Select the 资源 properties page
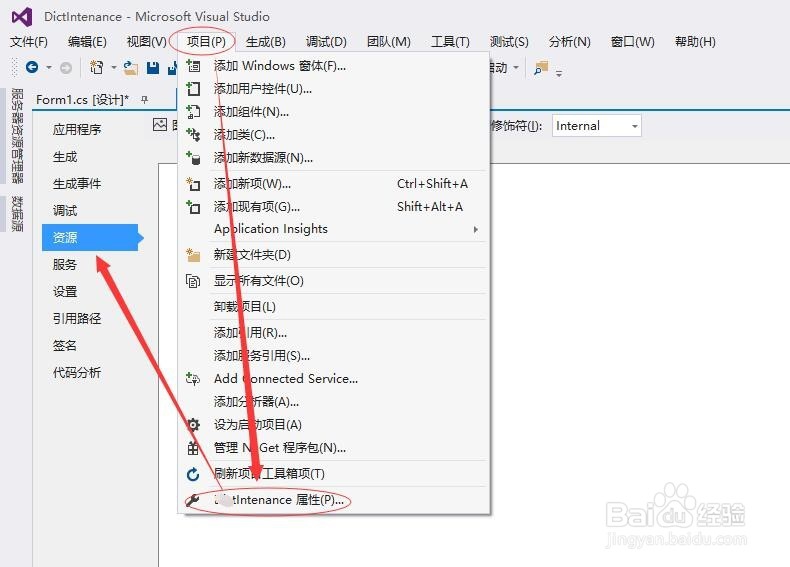Screen dimensions: 790x567 [92, 237]
